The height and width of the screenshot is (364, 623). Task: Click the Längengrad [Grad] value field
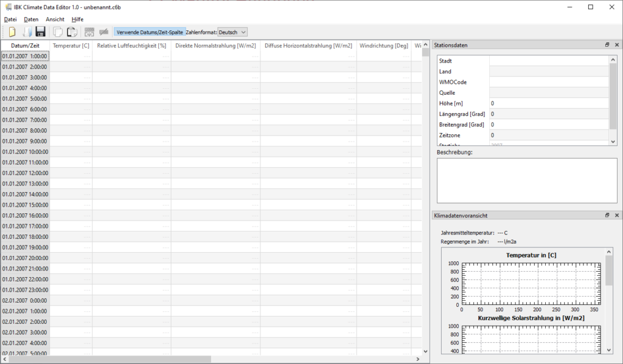click(549, 114)
